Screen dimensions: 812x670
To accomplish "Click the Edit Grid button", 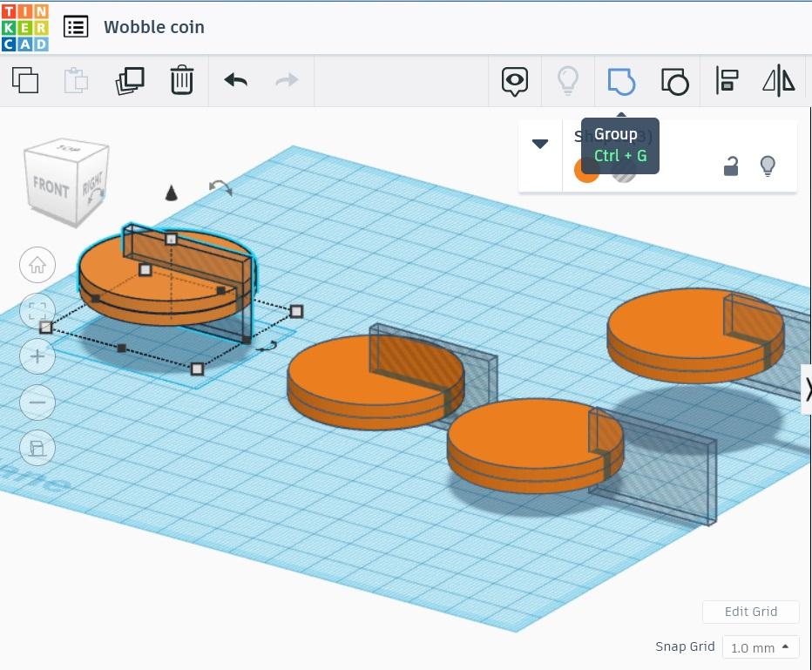I will [750, 612].
